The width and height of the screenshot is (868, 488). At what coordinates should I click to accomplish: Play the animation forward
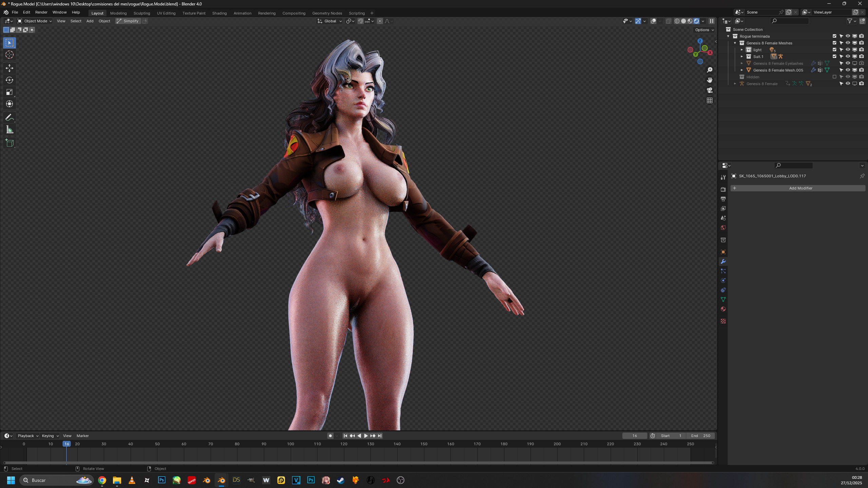[366, 436]
